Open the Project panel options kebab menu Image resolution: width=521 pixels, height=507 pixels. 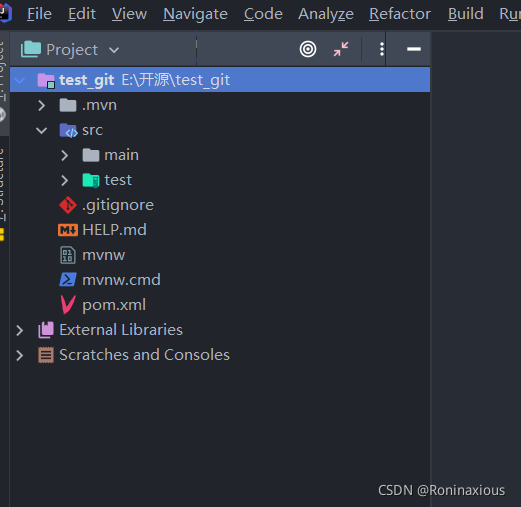pos(382,49)
